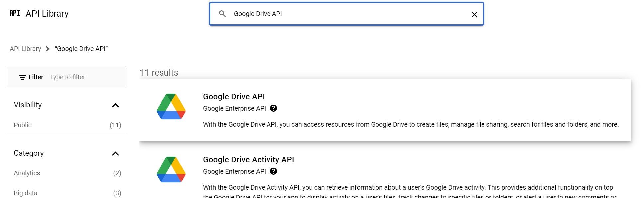Click the Visibility section heading
This screenshot has width=644, height=198.
click(x=28, y=105)
